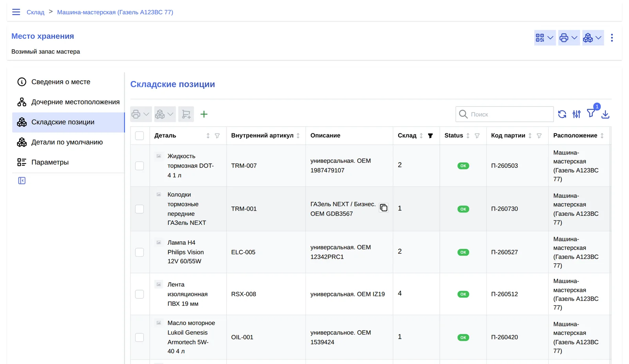Select the Колодки тормозные row checkbox
This screenshot has height=364, width=629.
[140, 209]
